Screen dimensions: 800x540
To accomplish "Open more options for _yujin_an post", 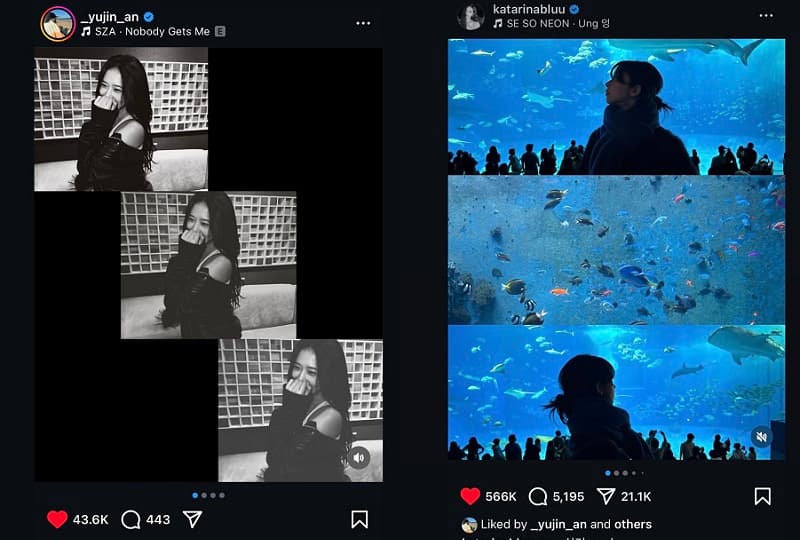I will [x=362, y=23].
